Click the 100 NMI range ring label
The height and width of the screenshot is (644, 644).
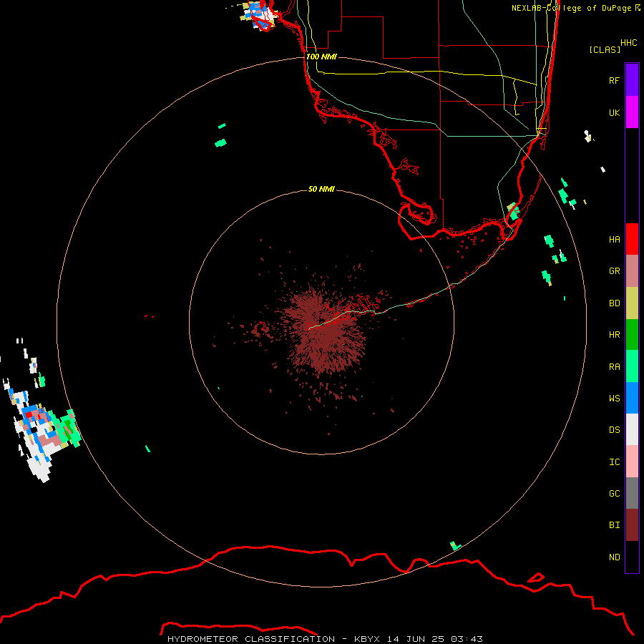coord(321,57)
